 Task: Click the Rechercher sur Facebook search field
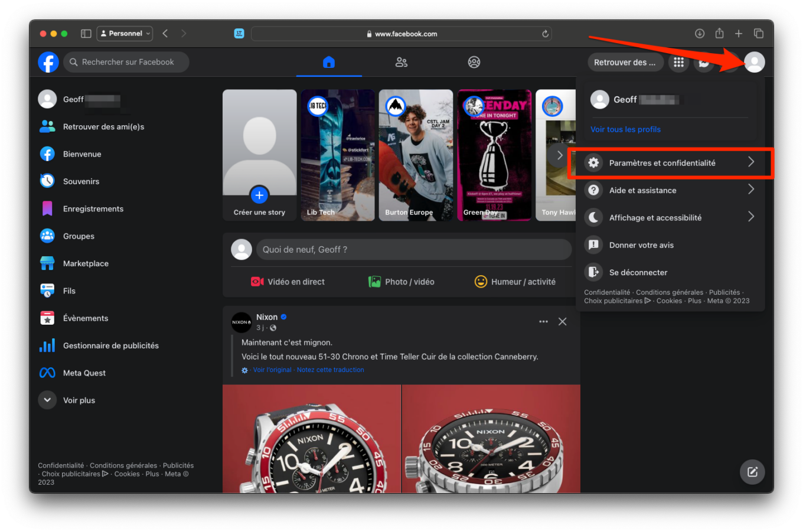tap(126, 62)
